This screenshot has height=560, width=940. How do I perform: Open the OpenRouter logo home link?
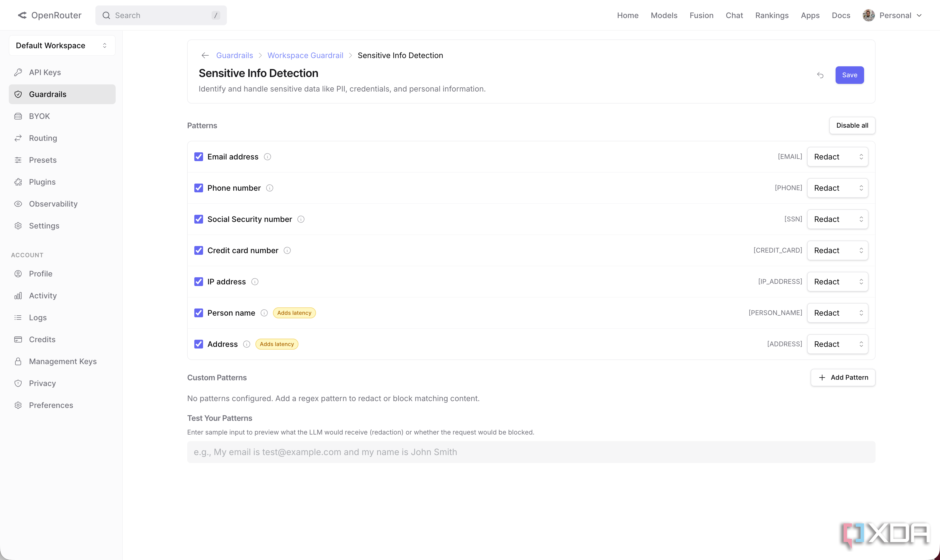click(x=49, y=15)
